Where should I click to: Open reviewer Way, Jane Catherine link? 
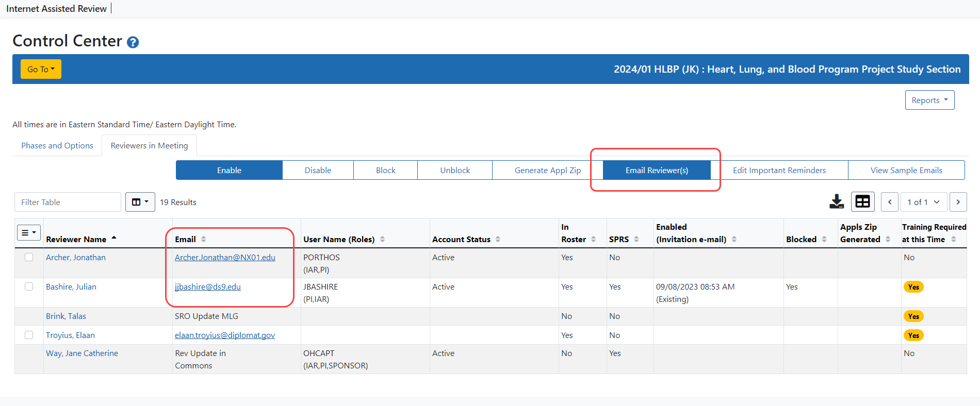(82, 353)
